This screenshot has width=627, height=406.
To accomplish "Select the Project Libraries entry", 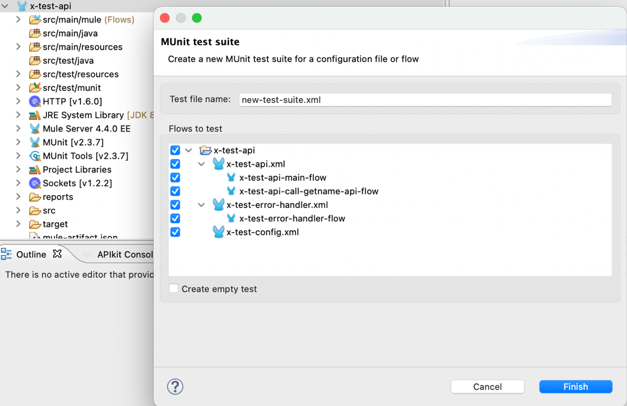I will (77, 170).
